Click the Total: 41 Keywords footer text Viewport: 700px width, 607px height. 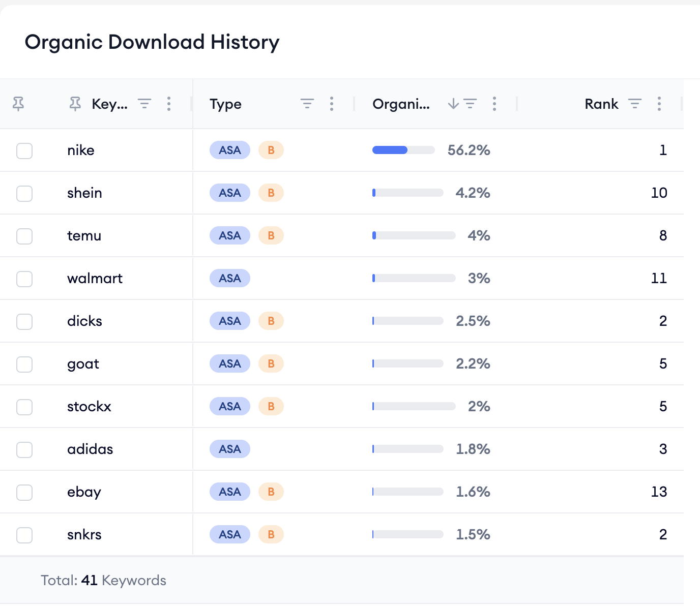point(103,580)
